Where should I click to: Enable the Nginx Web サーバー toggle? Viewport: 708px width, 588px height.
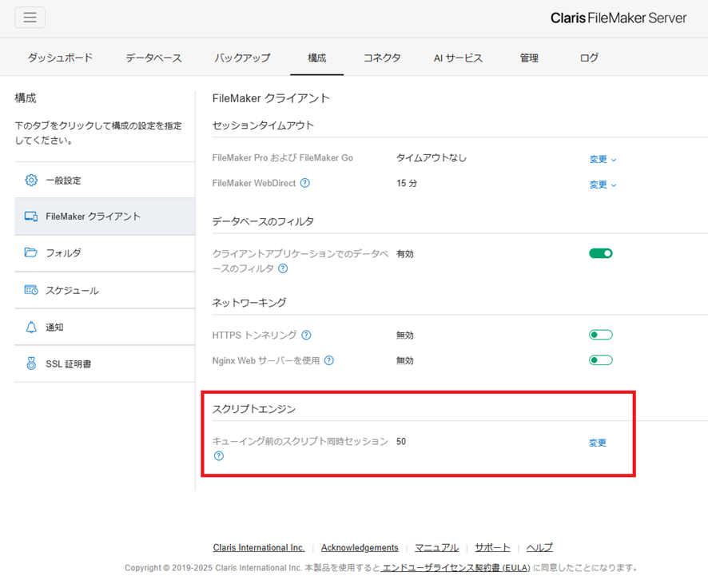coord(601,360)
